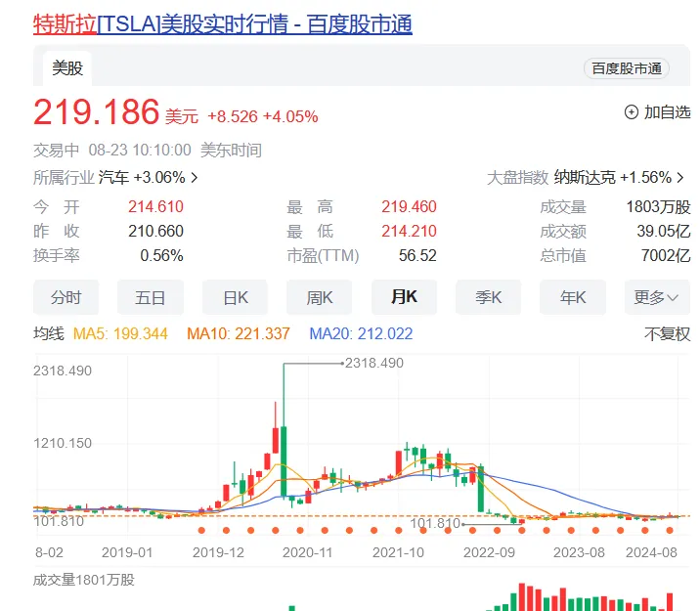This screenshot has height=611, width=700.
Task: Switch to the 季K chart tab
Action: click(x=489, y=297)
